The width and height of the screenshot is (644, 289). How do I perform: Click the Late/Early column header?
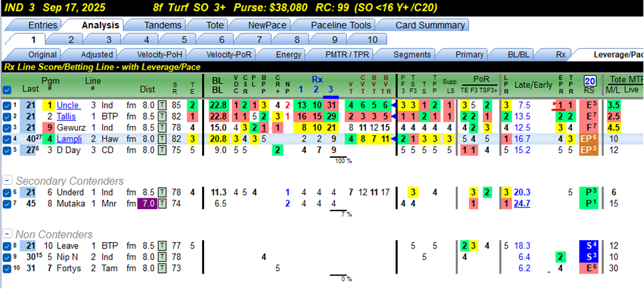coord(533,85)
